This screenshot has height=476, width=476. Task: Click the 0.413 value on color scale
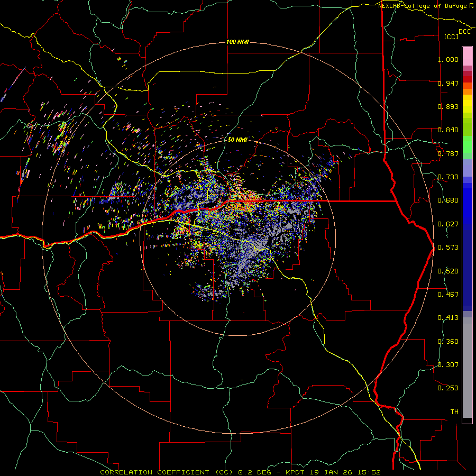pos(448,318)
